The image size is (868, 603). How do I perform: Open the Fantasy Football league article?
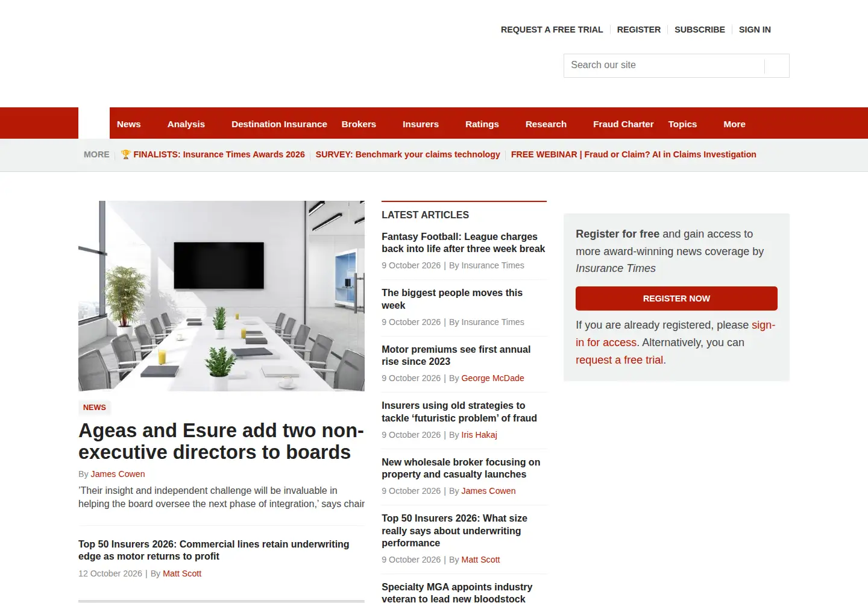point(464,242)
